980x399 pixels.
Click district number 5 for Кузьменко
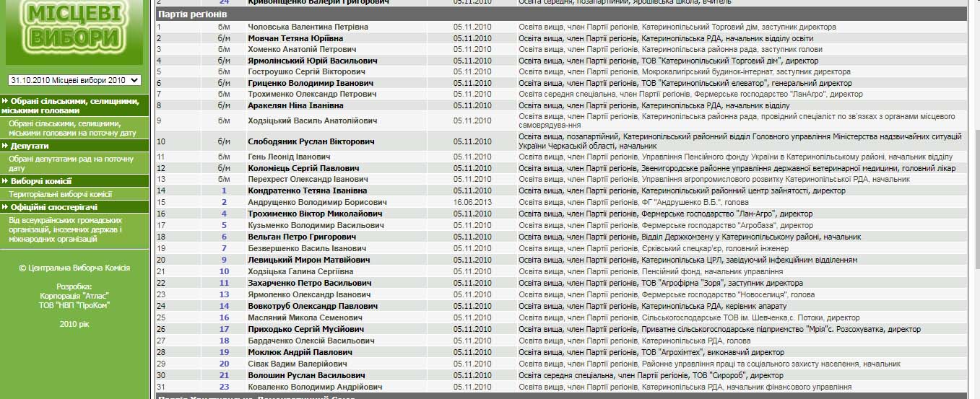click(x=224, y=225)
